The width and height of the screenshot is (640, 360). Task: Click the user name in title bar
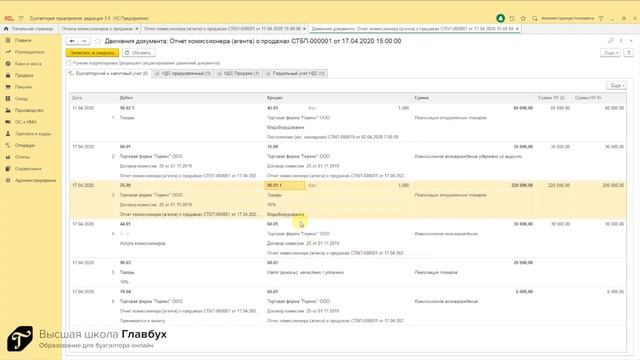(x=568, y=18)
